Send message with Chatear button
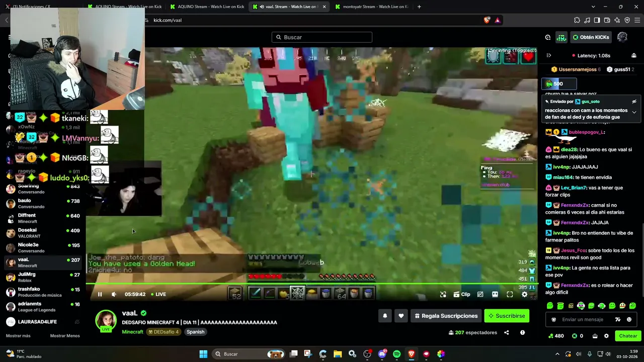The height and width of the screenshot is (362, 644). tap(628, 336)
